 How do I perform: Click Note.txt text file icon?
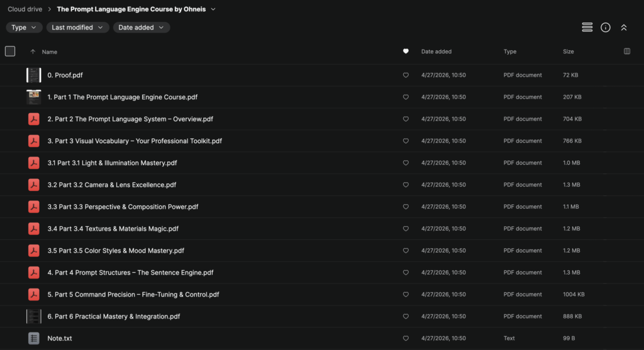tap(33, 338)
